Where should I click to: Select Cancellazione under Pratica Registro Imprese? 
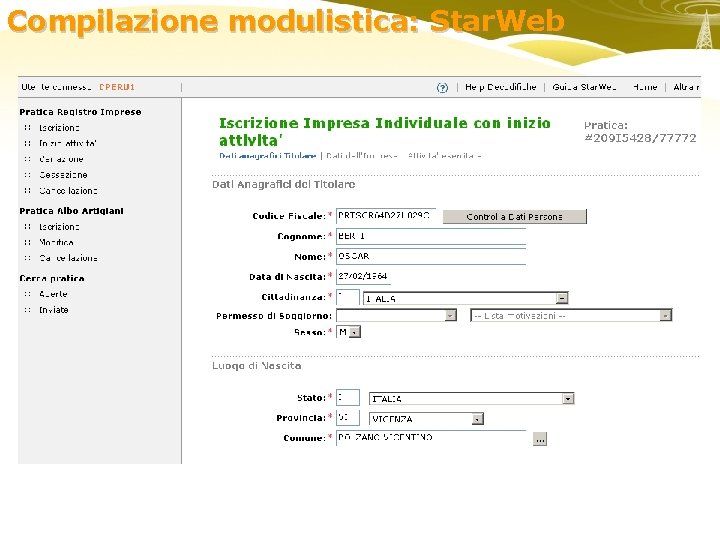point(68,190)
